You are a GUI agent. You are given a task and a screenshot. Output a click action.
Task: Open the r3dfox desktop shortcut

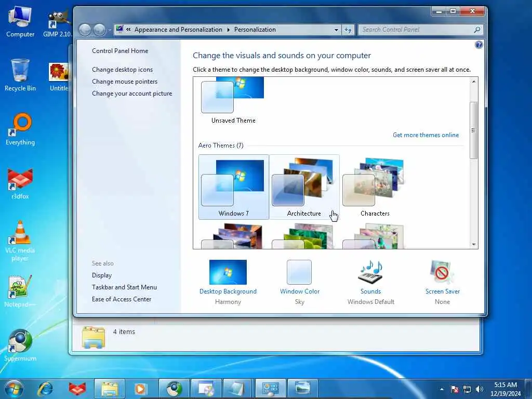[x=20, y=183]
